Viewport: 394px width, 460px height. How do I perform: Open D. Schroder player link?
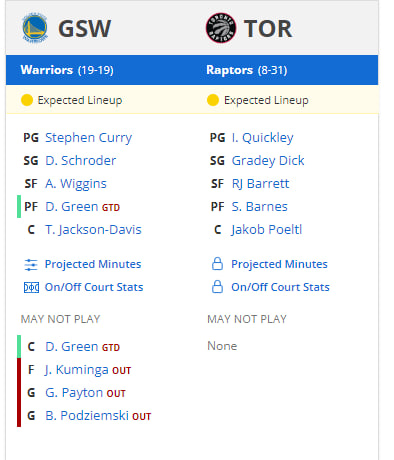(81, 161)
